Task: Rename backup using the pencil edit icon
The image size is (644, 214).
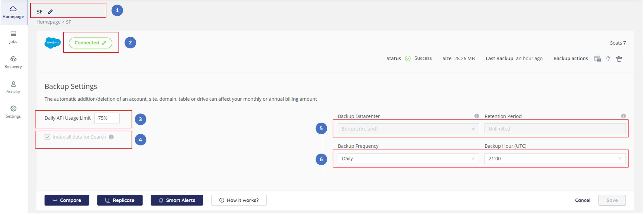Action: (x=50, y=11)
